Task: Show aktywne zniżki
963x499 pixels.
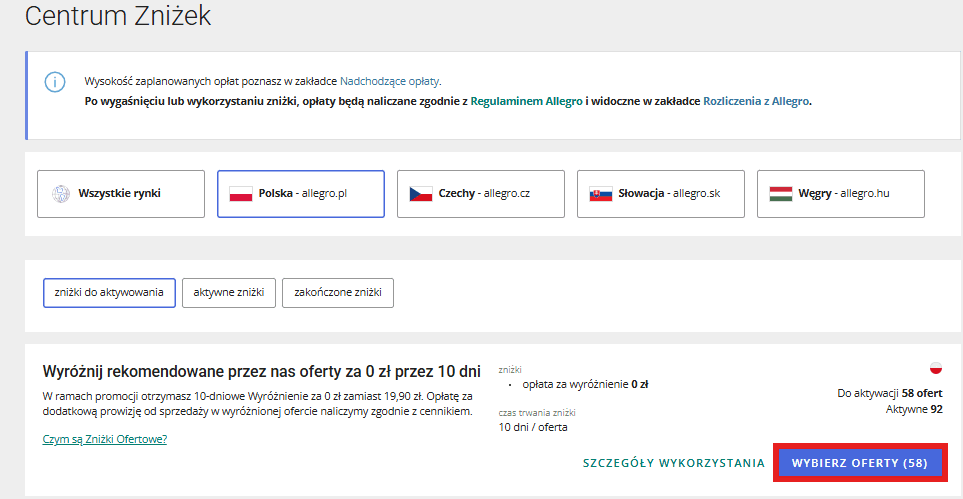Action: [x=229, y=293]
